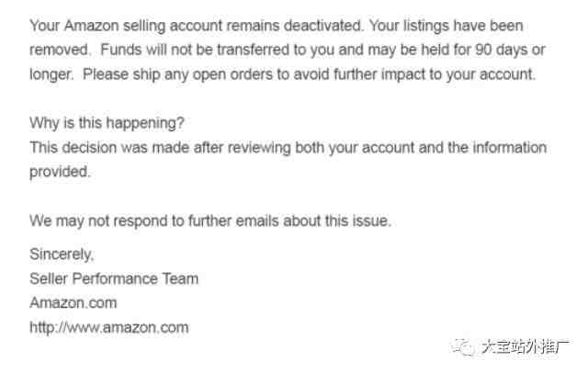Click 'Please ship any open orders' text
Viewport: 588px width, 373px height.
[x=177, y=74]
